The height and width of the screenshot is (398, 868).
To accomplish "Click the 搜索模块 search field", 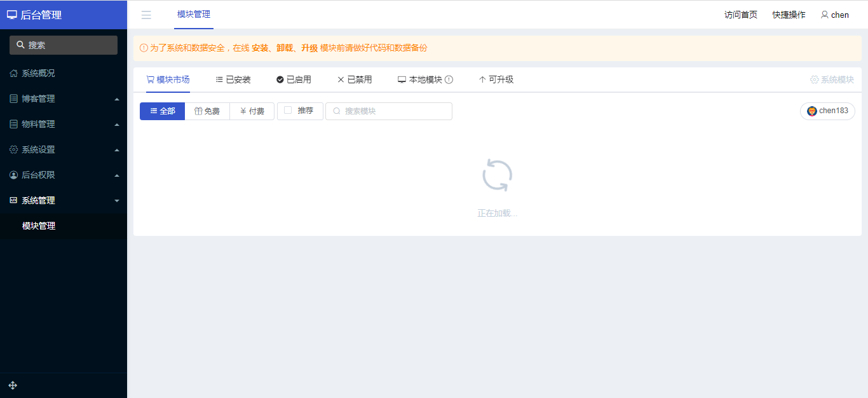I will 389,111.
